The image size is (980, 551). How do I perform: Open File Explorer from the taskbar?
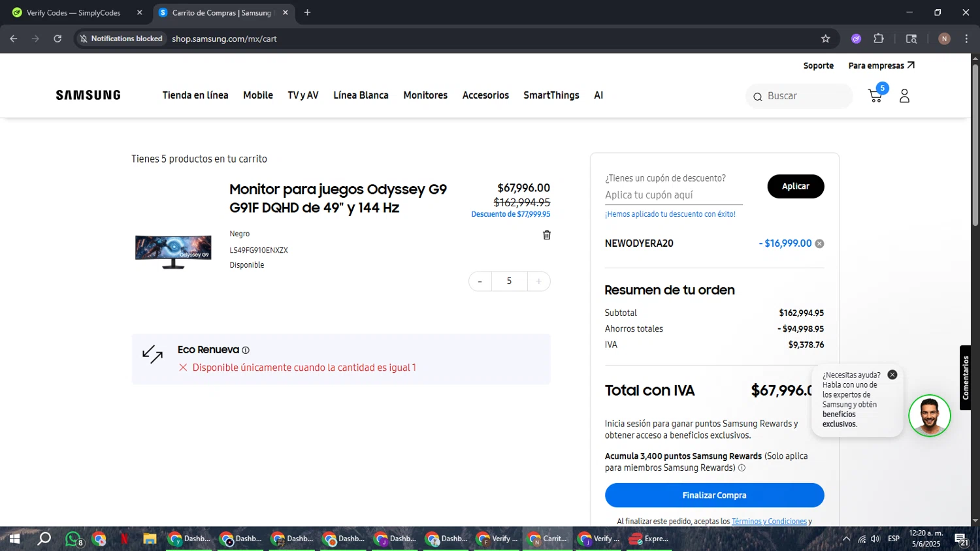150,539
